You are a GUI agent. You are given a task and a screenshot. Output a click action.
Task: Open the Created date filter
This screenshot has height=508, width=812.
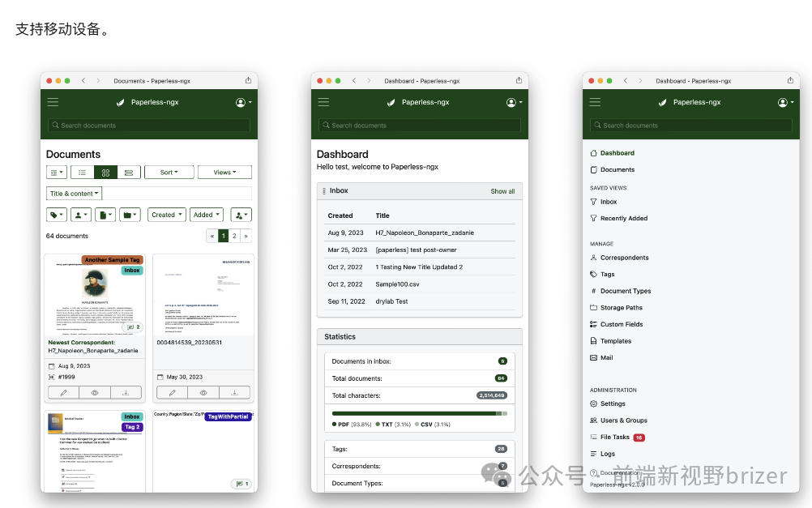[167, 215]
